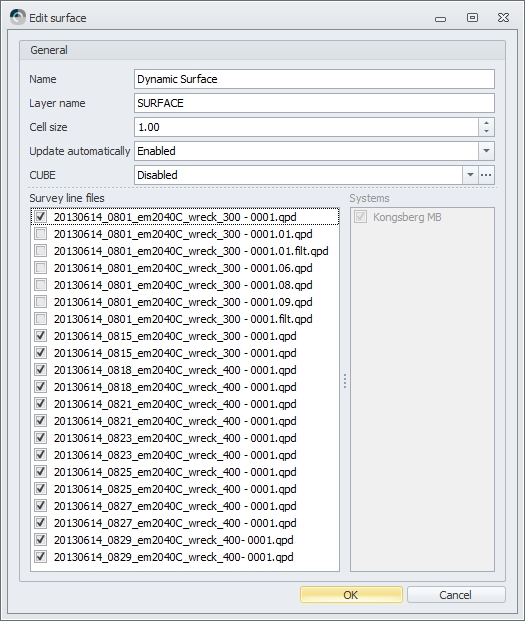This screenshot has height=621, width=525.
Task: Check the 0001.01.filt.qpd file box
Action: pyautogui.click(x=40, y=251)
